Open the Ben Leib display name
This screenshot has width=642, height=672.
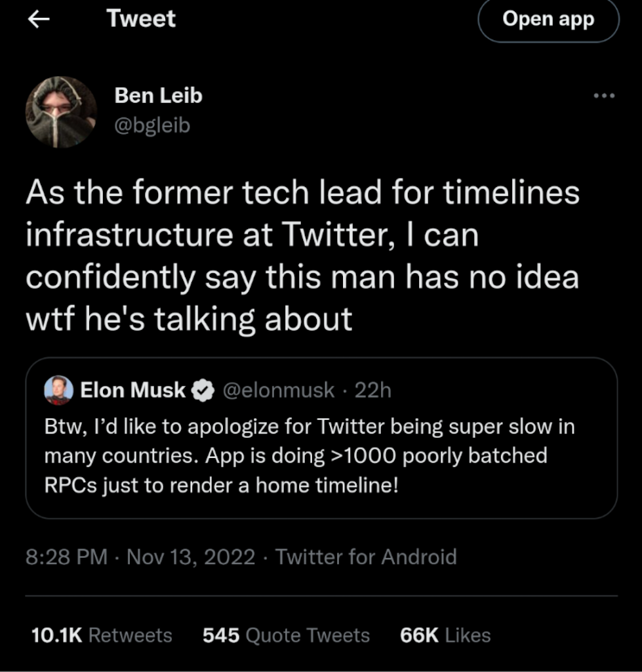point(158,96)
